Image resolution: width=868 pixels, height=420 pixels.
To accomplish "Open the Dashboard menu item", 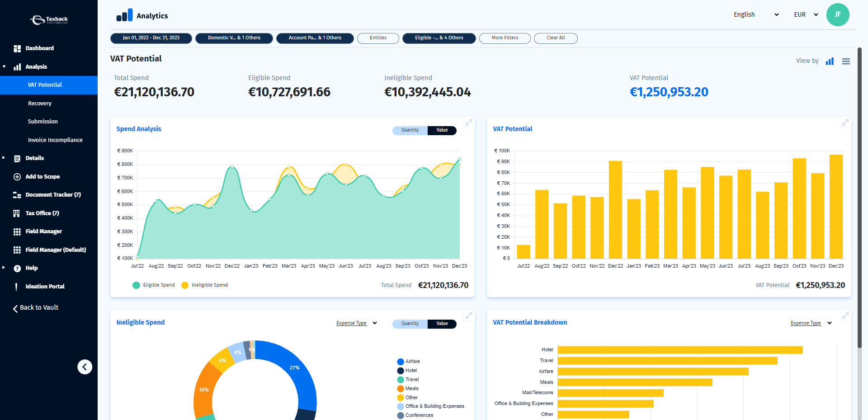I will point(40,48).
